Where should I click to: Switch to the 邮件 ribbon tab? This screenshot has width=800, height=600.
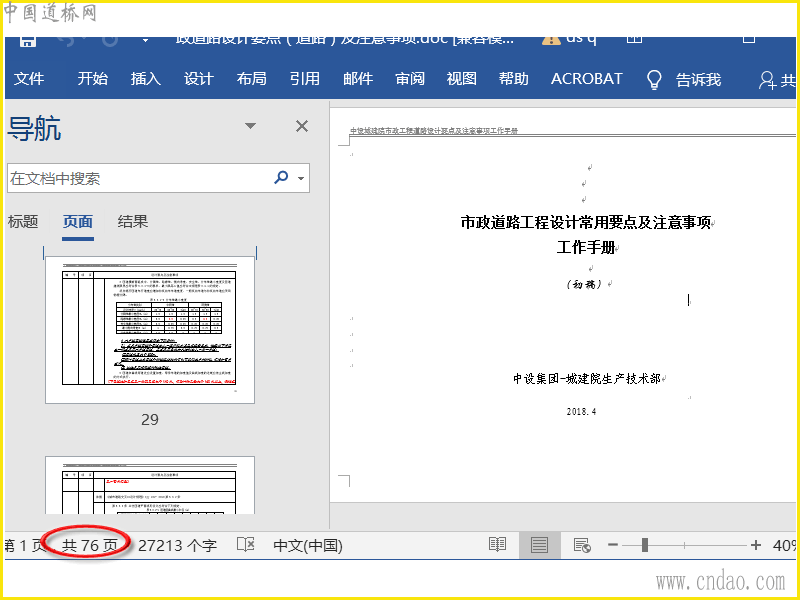click(358, 79)
